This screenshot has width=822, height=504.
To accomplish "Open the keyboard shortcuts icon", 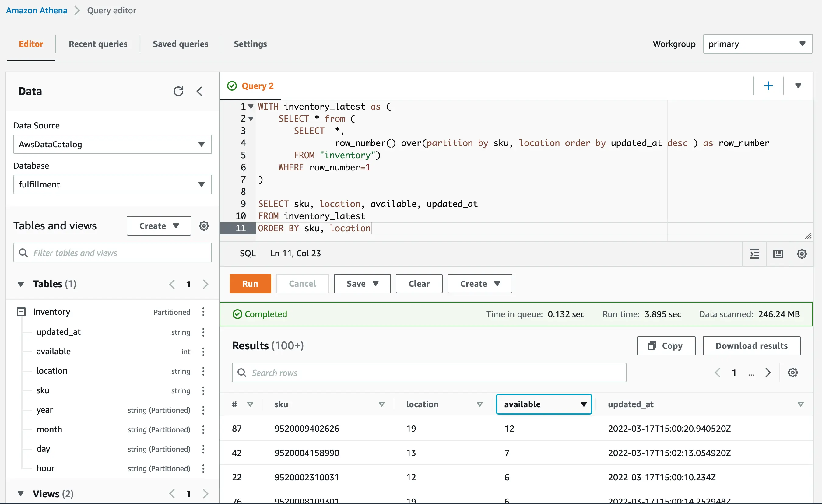I will [778, 254].
